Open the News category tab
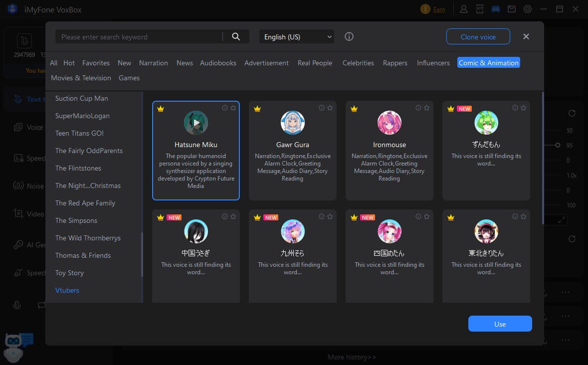The height and width of the screenshot is (365, 588). pos(185,63)
